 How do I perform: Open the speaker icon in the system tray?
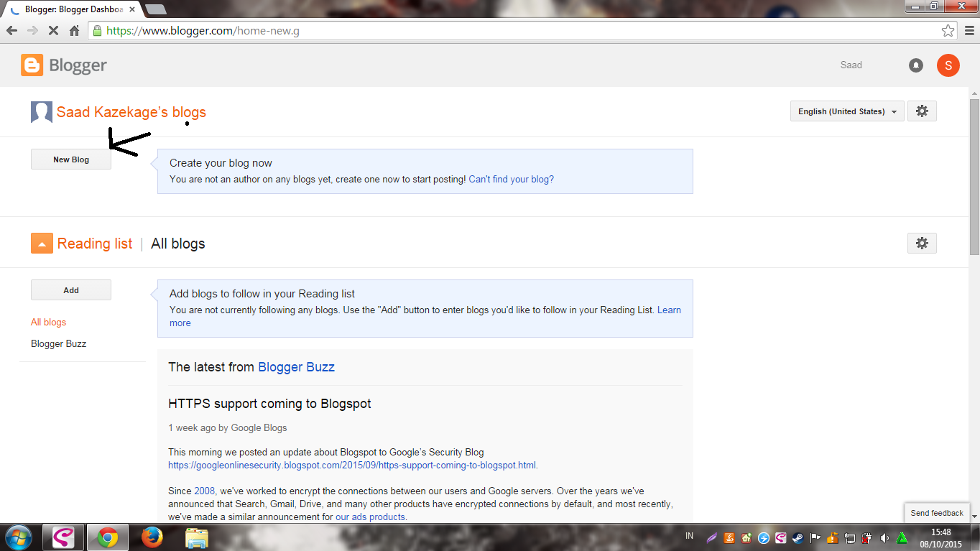point(884,538)
